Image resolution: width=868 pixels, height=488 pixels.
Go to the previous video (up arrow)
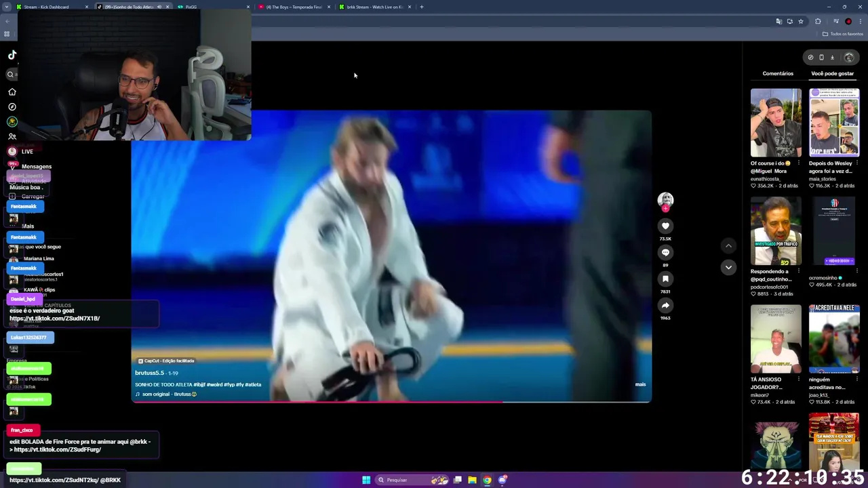click(x=728, y=245)
